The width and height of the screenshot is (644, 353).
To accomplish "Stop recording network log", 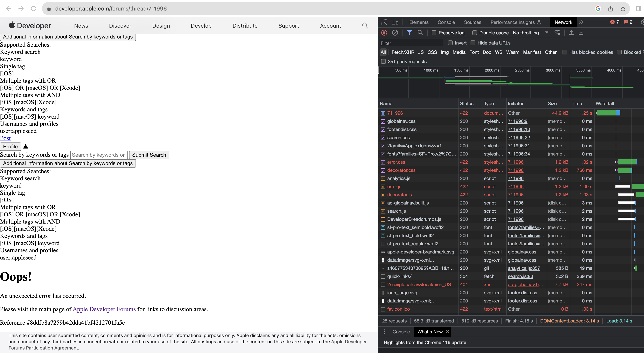I will pos(384,33).
